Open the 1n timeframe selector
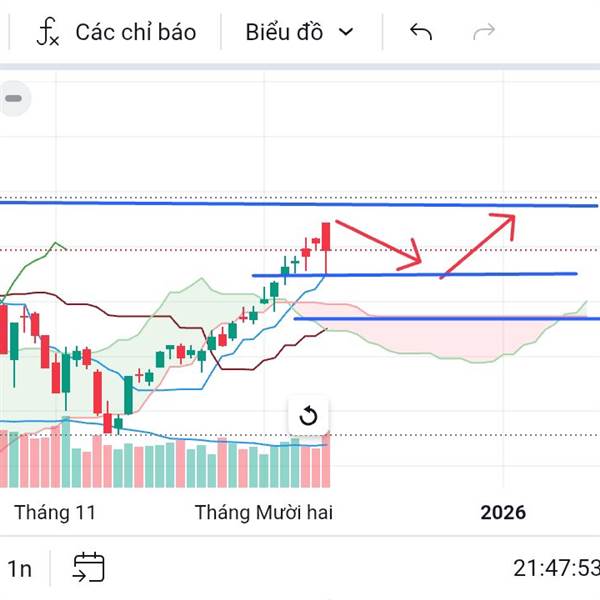This screenshot has width=600, height=600. click(19, 569)
